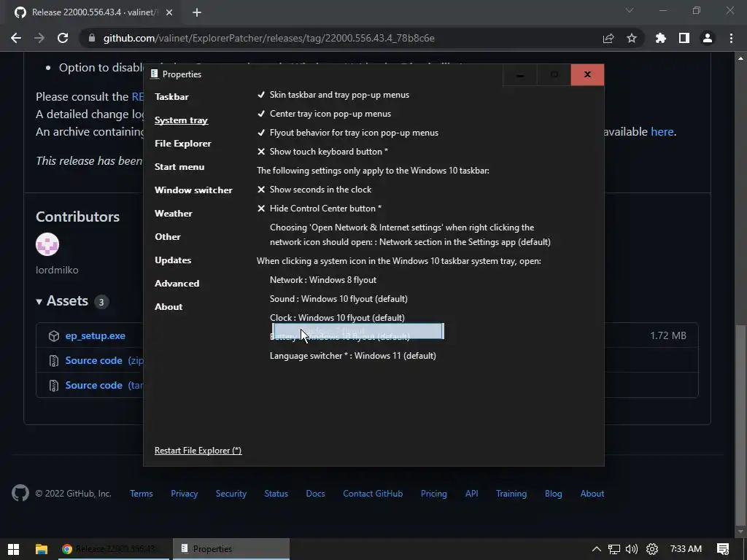Viewport: 747px width, 560px height.
Task: Click GitHub footer logo
Action: (20, 494)
